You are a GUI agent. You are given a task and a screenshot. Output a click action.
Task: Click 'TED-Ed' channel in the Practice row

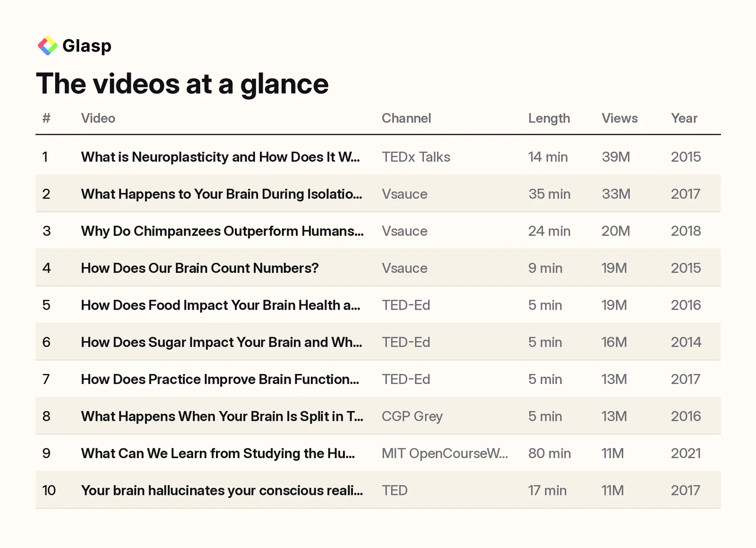pos(406,379)
